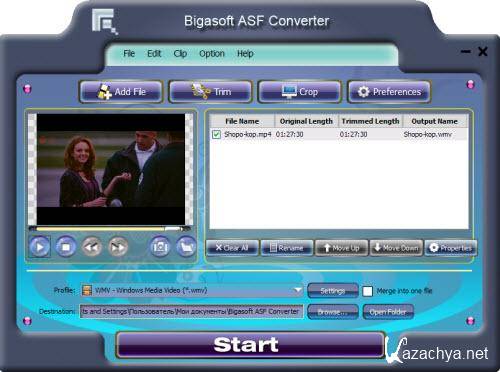
Task: Open Preferences with the gear icon
Action: pyautogui.click(x=389, y=92)
